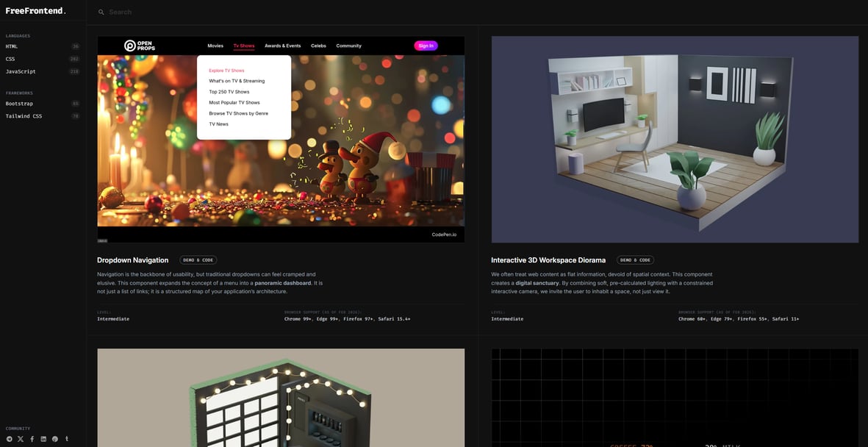This screenshot has height=447, width=868.
Task: Click the FreeFrontend site logo
Action: click(36, 11)
